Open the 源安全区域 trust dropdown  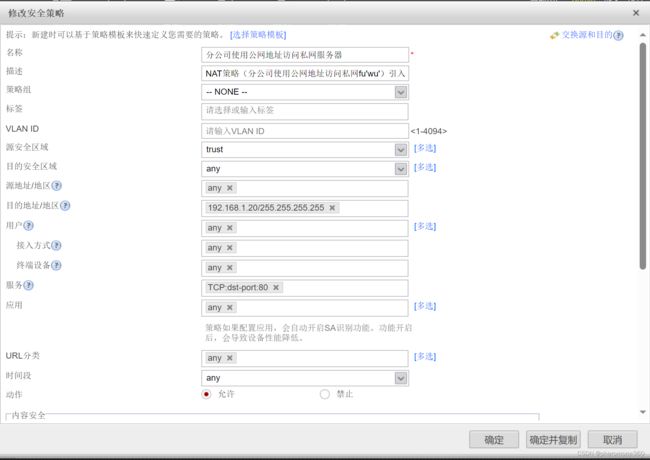click(x=400, y=150)
